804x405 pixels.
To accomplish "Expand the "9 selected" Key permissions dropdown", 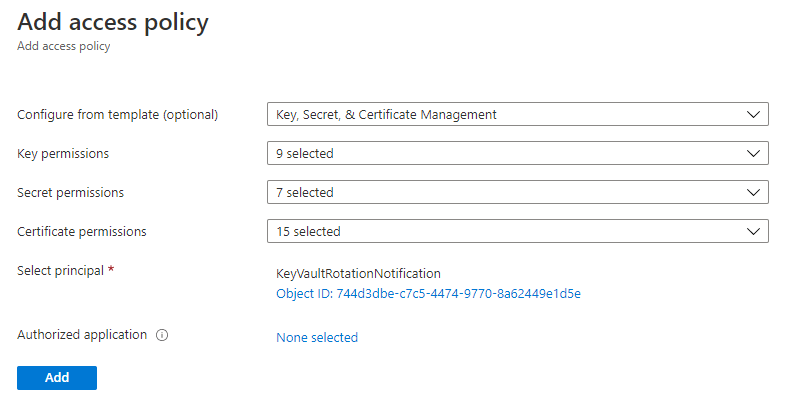I will [517, 153].
